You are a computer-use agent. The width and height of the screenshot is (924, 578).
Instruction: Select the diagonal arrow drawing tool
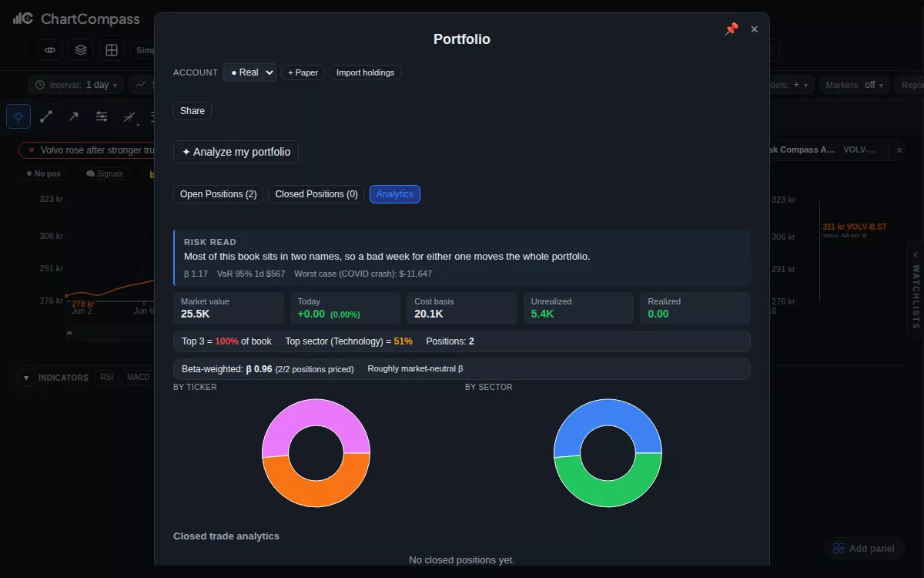point(74,116)
